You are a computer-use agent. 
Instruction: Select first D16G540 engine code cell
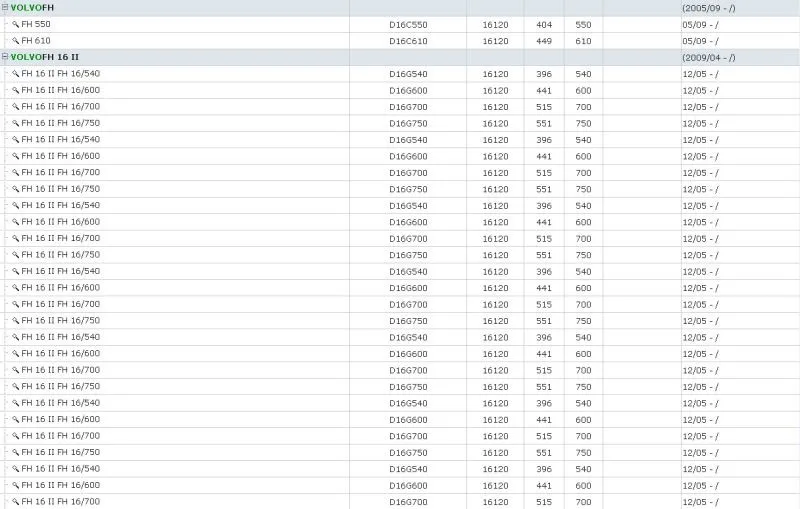coord(408,74)
